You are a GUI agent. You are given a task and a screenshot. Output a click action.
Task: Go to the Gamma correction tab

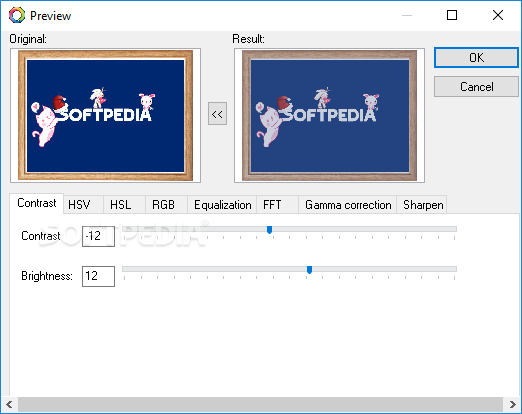[x=348, y=205]
